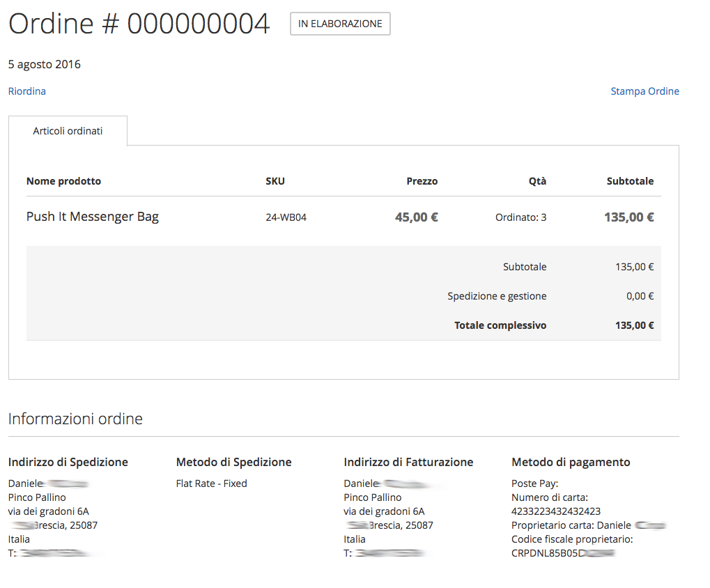Click the Push It Messenger Bag product name
710x588 pixels.
[x=93, y=217]
